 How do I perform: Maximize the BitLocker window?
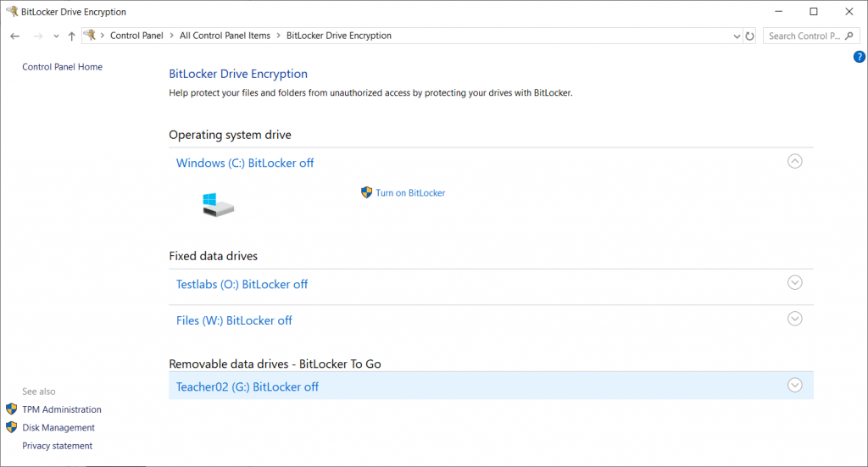[814, 12]
